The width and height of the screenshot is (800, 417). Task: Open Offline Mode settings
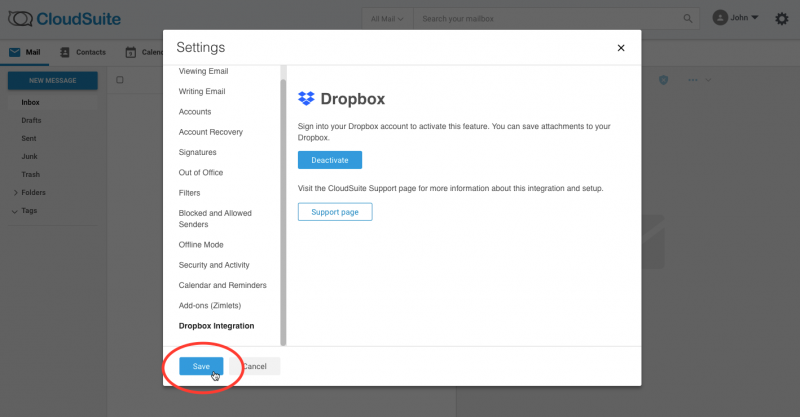201,244
